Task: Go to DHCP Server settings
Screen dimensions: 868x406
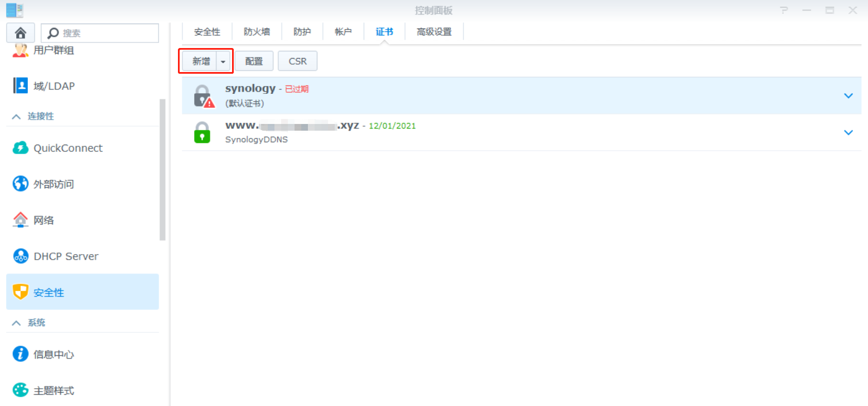Action: point(83,256)
